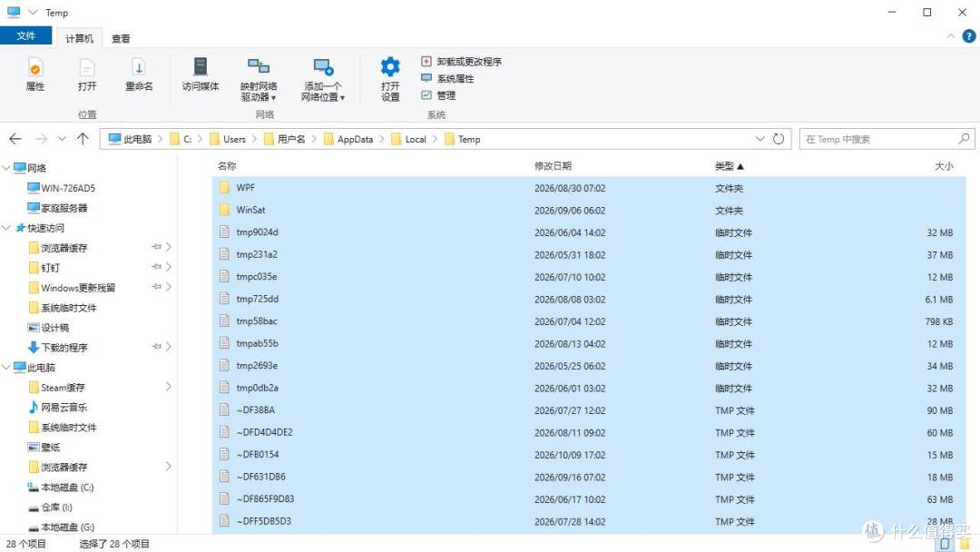Open the 属性 properties ribbon icon
Image resolution: width=980 pixels, height=552 pixels.
(35, 74)
